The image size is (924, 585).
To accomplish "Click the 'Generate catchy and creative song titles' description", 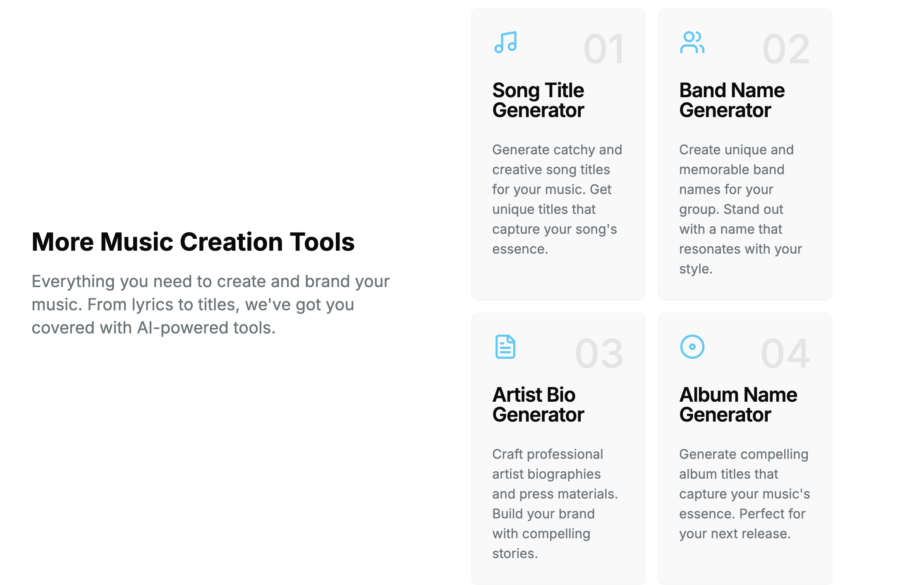I will (557, 199).
